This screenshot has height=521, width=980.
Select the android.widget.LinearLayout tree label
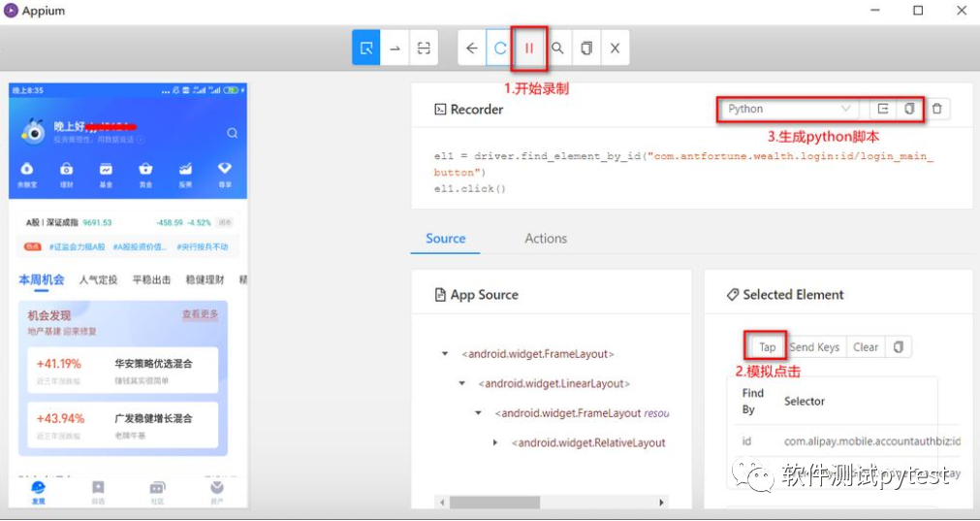[554, 383]
